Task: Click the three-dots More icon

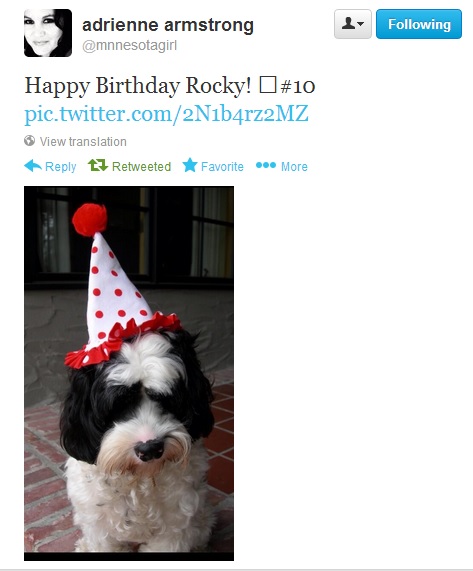Action: tap(266, 165)
